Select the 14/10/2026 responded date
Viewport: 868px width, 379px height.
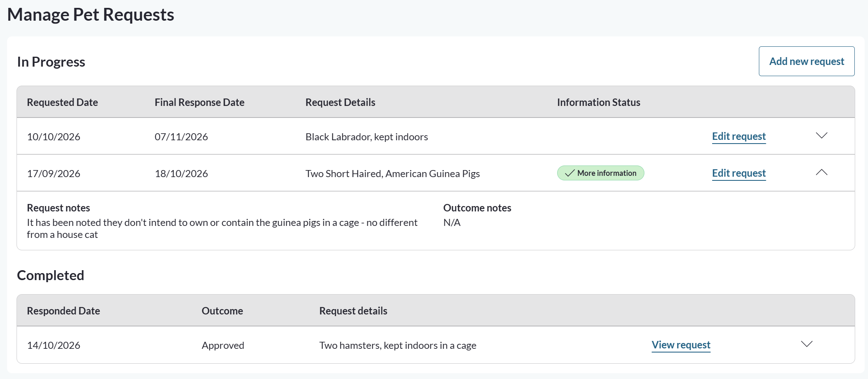coord(54,345)
